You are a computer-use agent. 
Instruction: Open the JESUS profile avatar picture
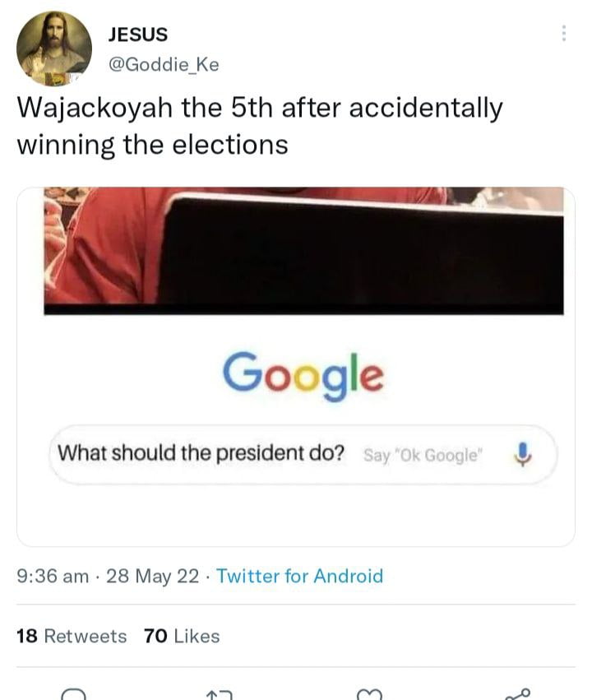click(x=53, y=49)
